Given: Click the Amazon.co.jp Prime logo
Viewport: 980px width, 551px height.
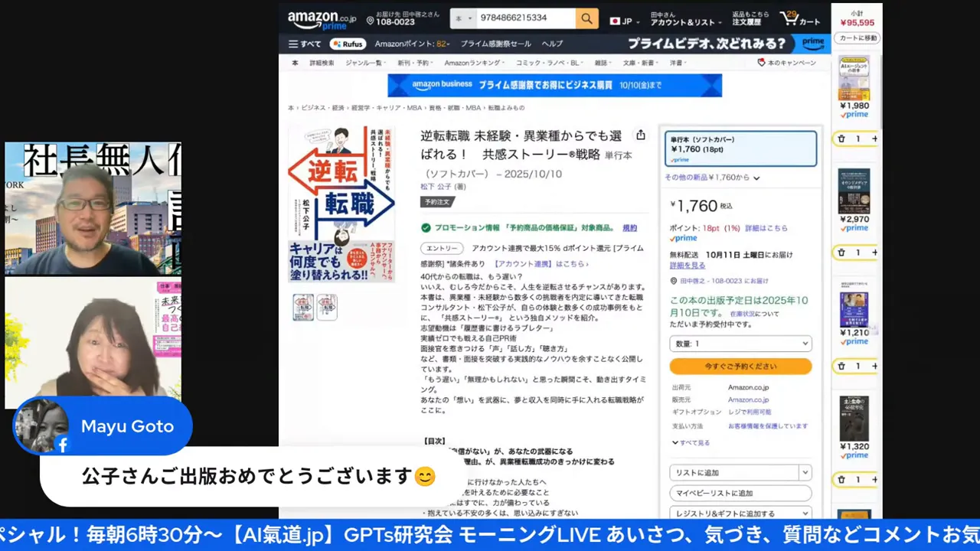Looking at the screenshot, I should [322, 19].
